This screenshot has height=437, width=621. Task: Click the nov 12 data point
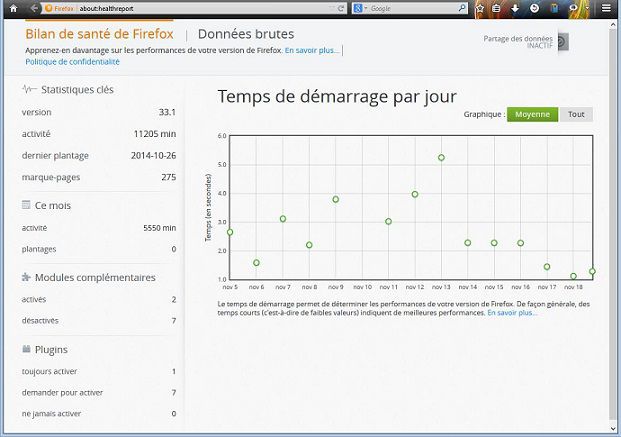point(415,195)
